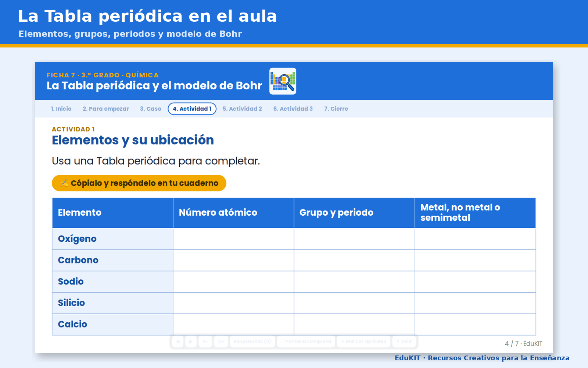The height and width of the screenshot is (368, 588).
Task: Select the Silicio row label
Action: 112,303
